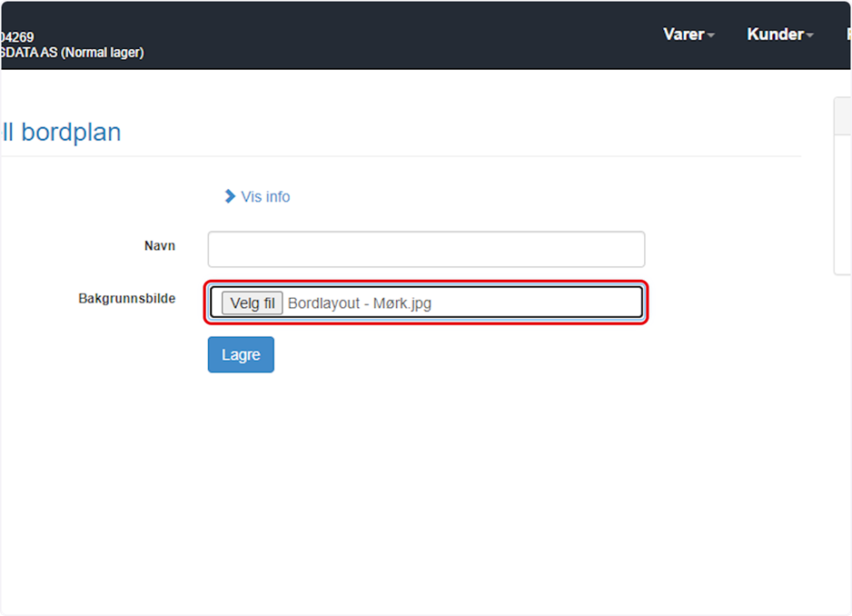
Task: Focus the Navn text field
Action: click(426, 249)
